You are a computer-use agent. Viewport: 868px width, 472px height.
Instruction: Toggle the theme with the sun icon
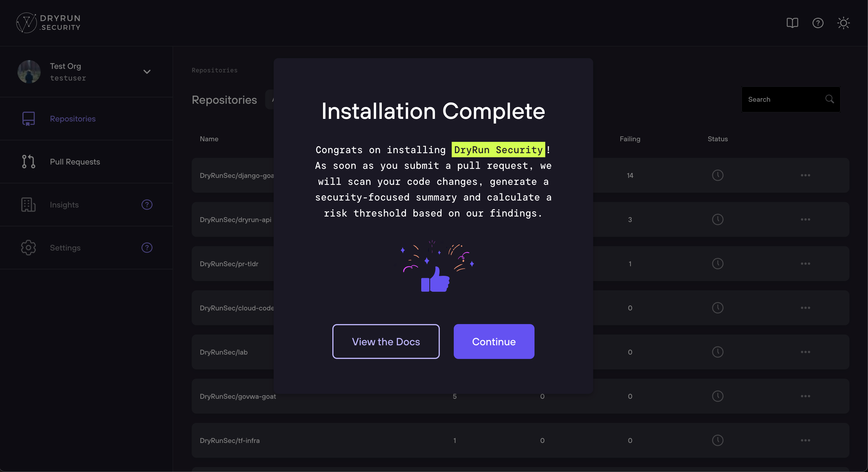click(x=843, y=23)
